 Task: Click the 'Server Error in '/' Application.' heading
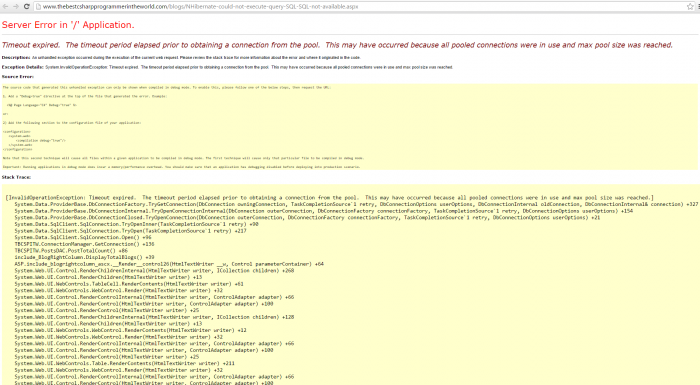pyautogui.click(x=68, y=25)
